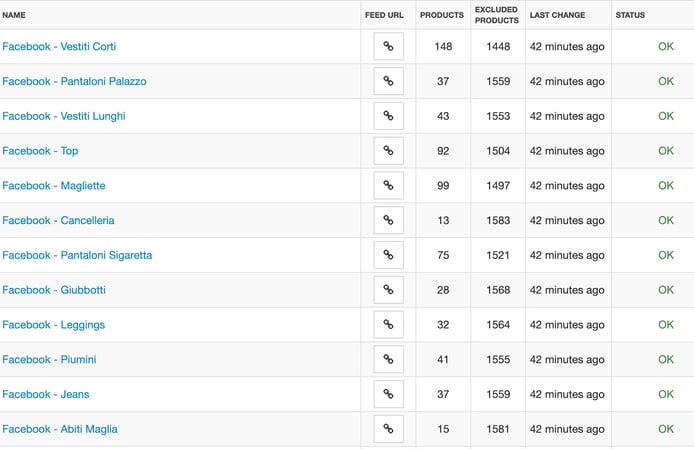Copy feed URL for Facebook - Giubbotti
Viewport: 694px width, 449px height.
click(x=388, y=290)
